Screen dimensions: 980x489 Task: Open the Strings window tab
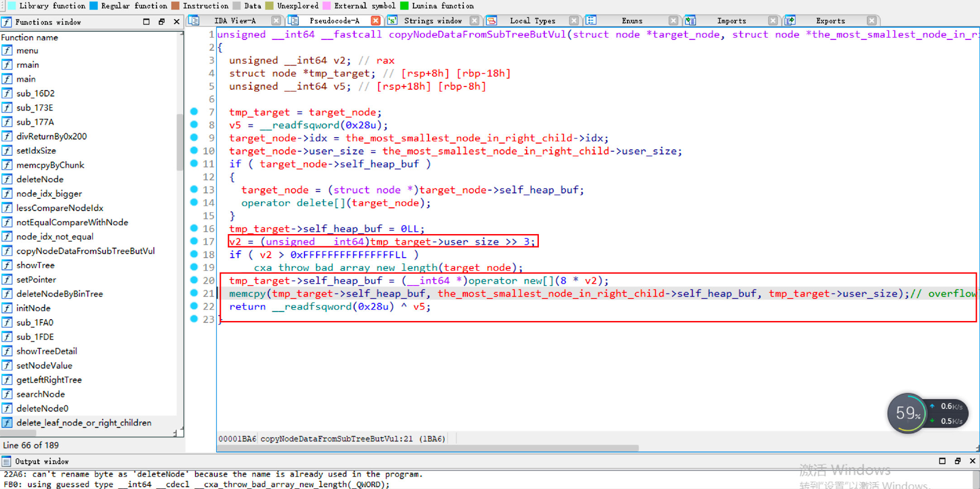433,21
